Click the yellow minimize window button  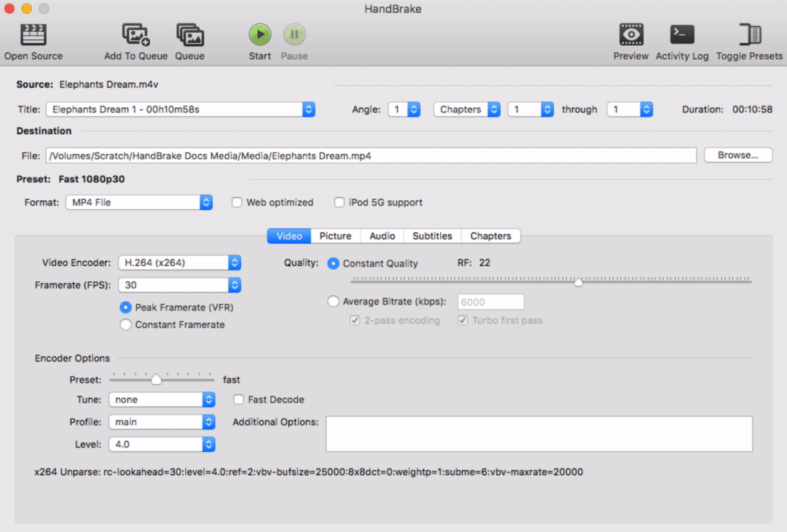[x=27, y=9]
